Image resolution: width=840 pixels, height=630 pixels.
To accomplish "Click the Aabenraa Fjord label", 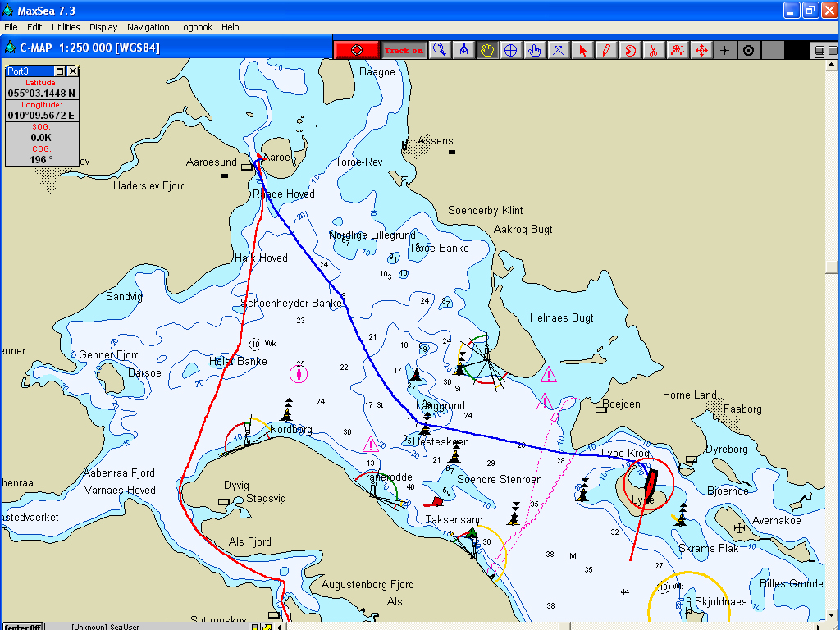I will [119, 472].
